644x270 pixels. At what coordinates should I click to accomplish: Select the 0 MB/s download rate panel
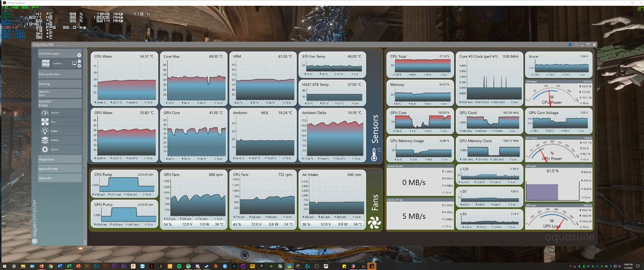(420, 180)
